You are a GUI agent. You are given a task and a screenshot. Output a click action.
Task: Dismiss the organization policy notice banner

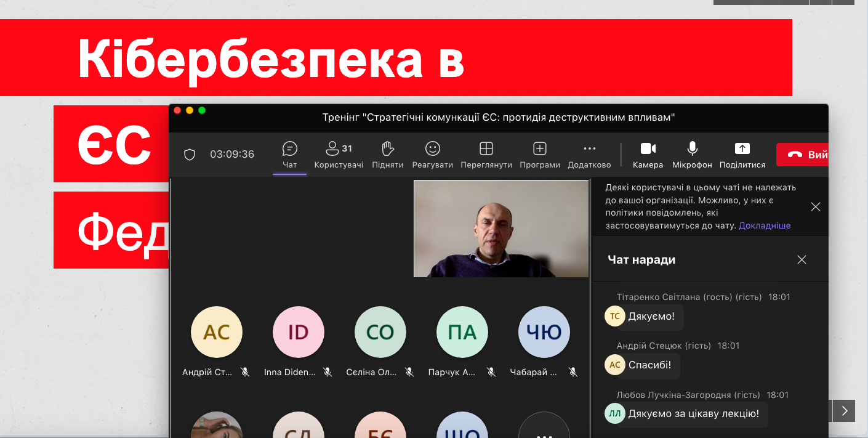pos(816,207)
